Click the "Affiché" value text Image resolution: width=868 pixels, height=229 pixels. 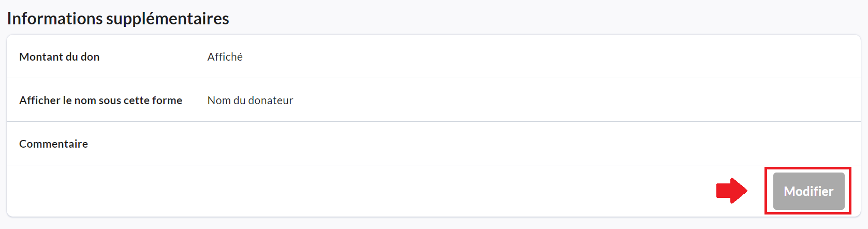point(225,57)
